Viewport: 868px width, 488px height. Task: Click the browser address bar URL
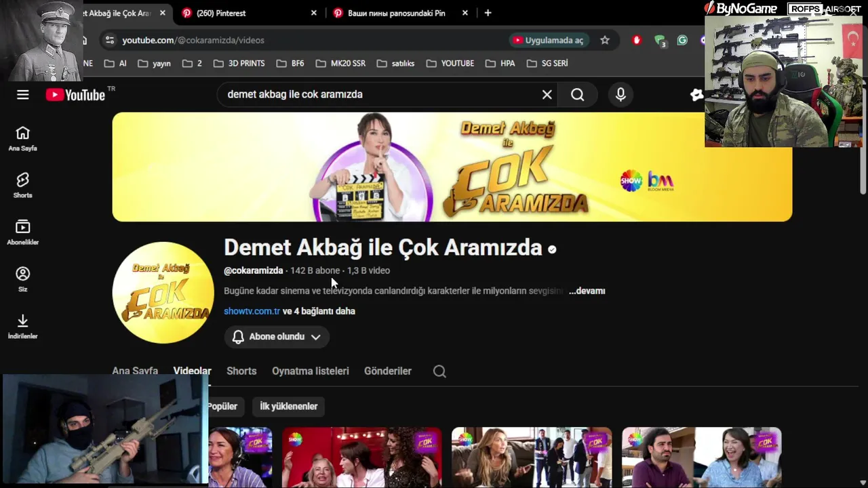click(x=193, y=40)
